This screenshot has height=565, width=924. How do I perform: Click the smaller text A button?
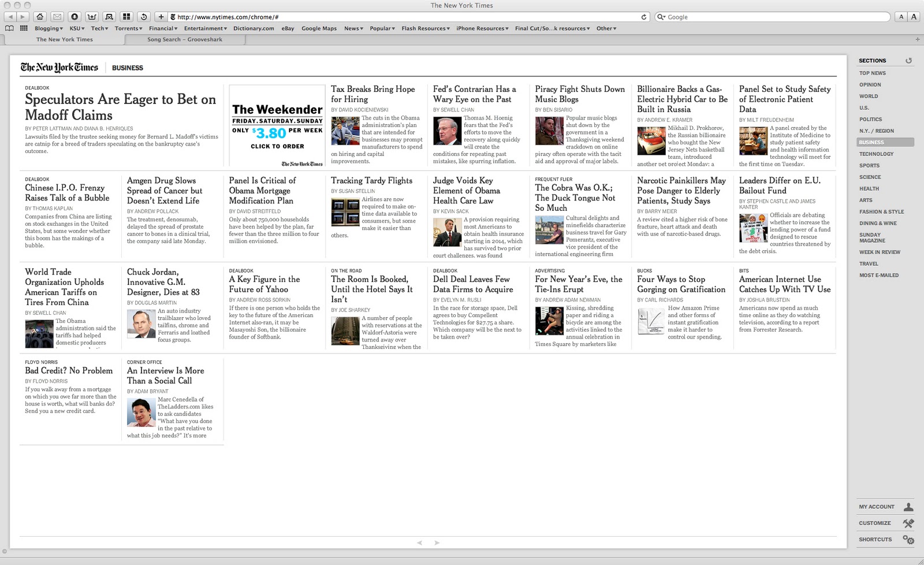click(x=901, y=17)
